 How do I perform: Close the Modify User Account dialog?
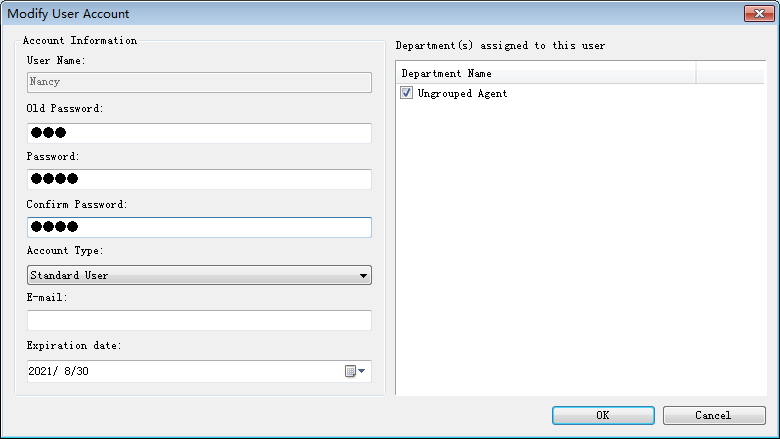(x=759, y=13)
